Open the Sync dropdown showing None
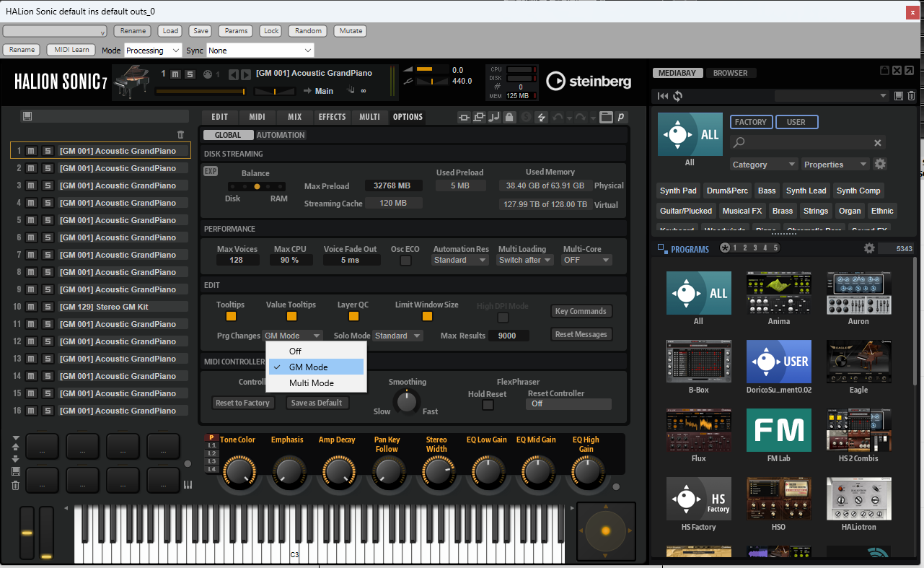This screenshot has width=924, height=568. click(x=260, y=51)
